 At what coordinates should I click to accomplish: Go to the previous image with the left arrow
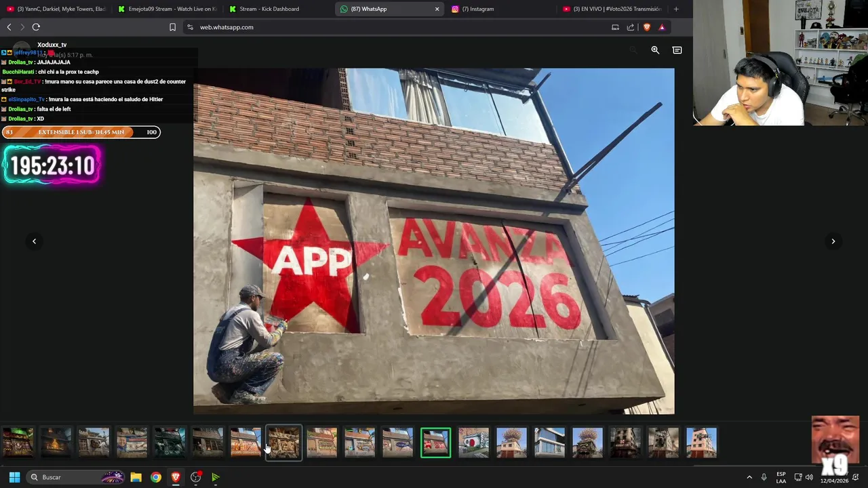(x=34, y=241)
